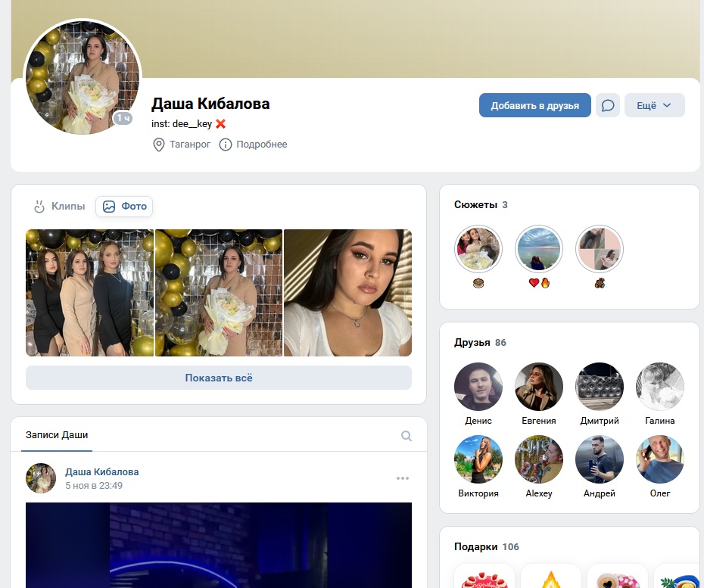Click the cake gift icon
The image size is (704, 588).
(484, 577)
